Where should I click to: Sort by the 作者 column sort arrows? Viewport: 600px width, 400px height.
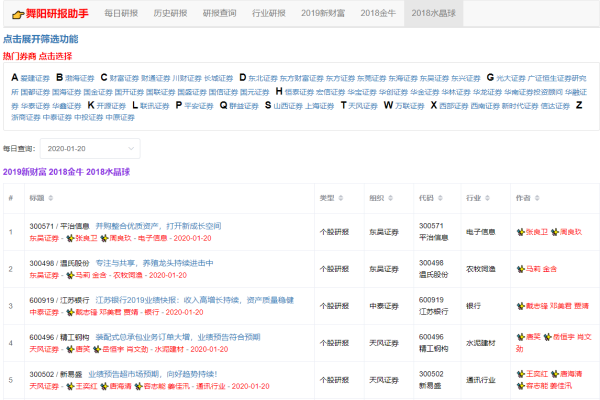(x=537, y=198)
